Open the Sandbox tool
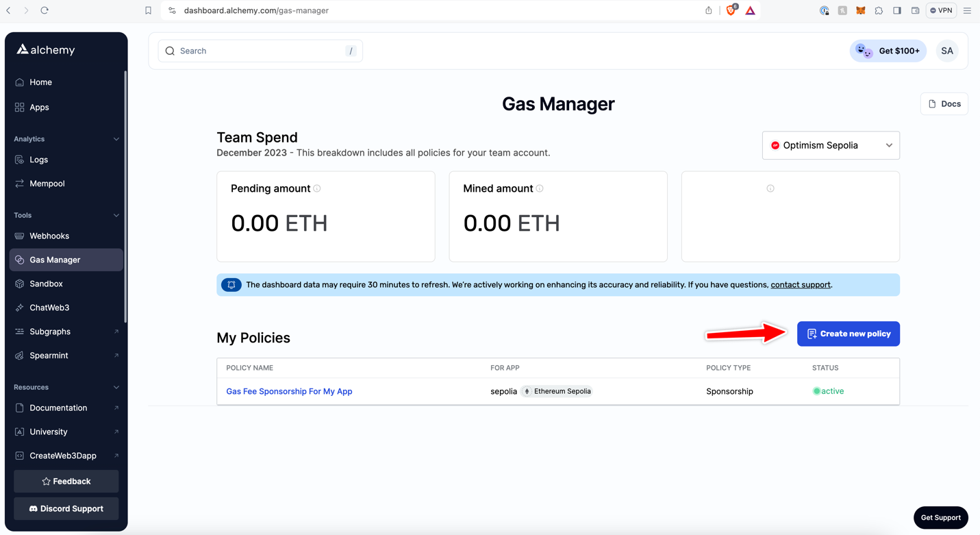This screenshot has width=980, height=535. click(47, 284)
